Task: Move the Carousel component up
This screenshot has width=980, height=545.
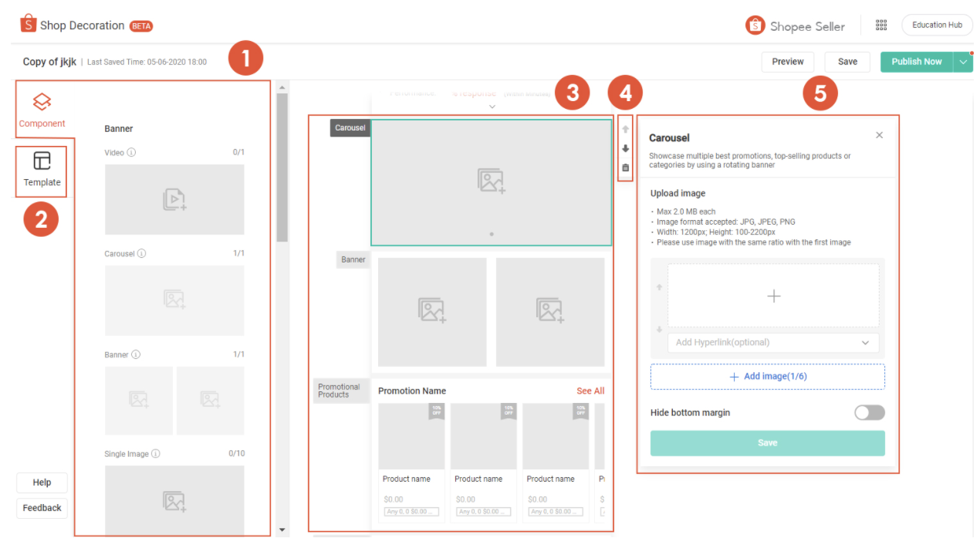Action: 625,128
